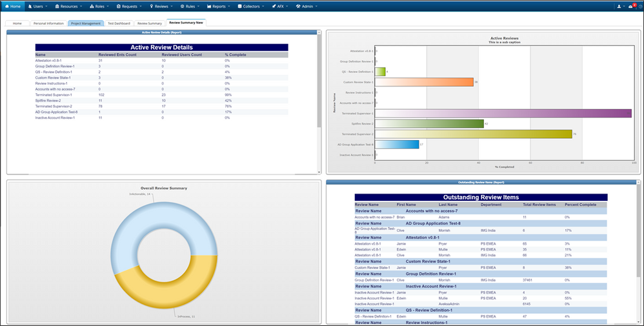Click the AFX menu rocket icon
Image resolution: width=644 pixels, height=326 pixels.
click(272, 6)
